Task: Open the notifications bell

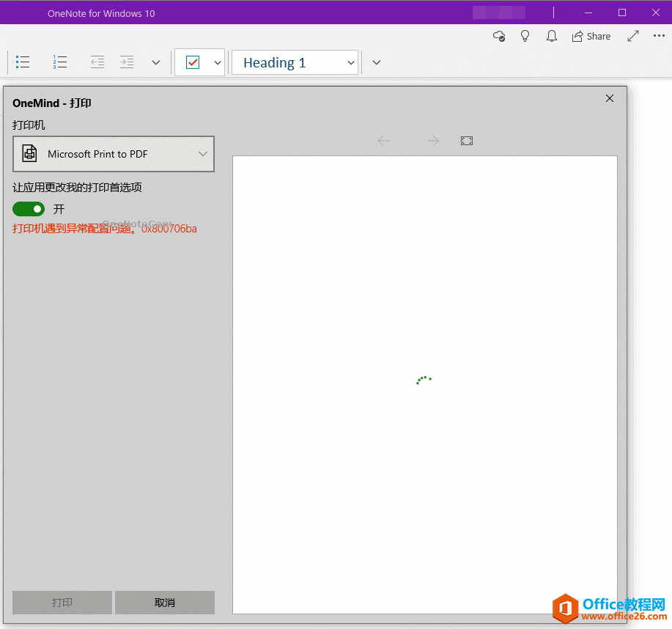Action: [552, 36]
